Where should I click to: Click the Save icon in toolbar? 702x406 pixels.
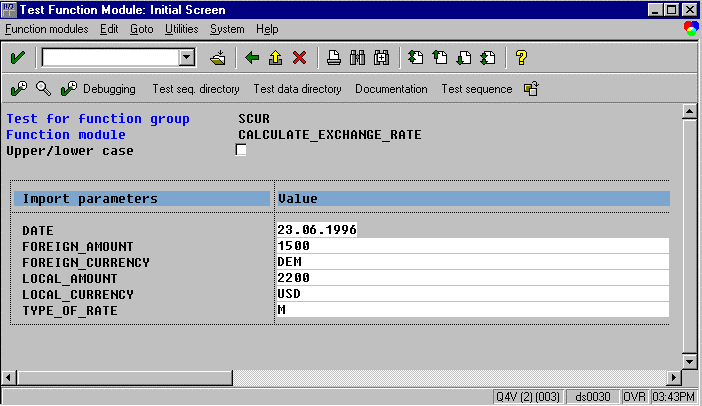click(x=217, y=58)
